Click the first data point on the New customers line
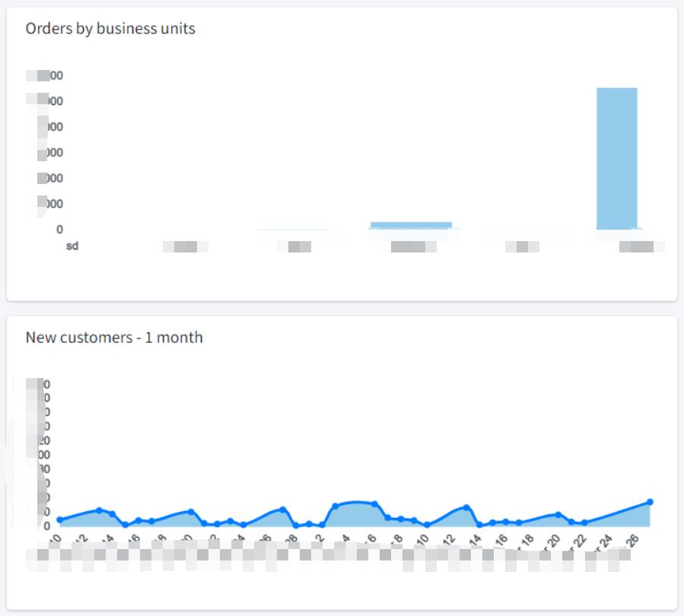Screen dimensions: 684x616 [x=60, y=519]
